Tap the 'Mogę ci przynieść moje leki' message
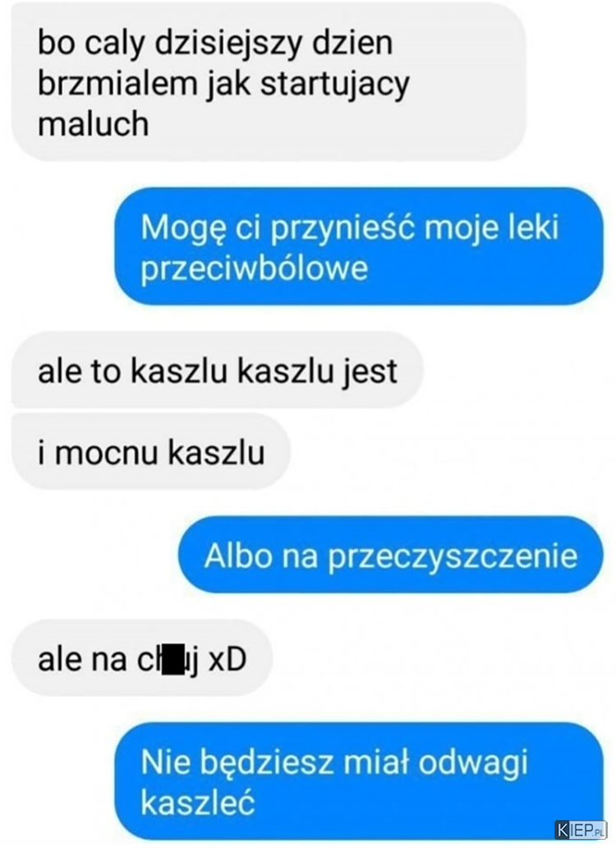616x848 pixels. (x=358, y=247)
